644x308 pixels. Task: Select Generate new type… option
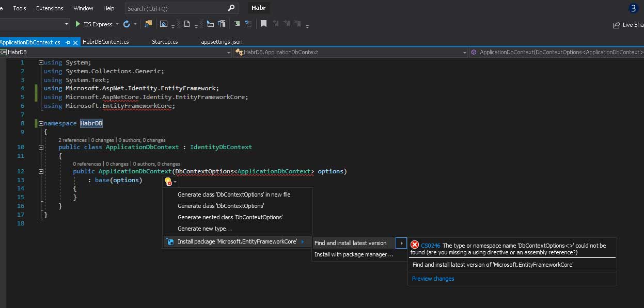tap(205, 229)
